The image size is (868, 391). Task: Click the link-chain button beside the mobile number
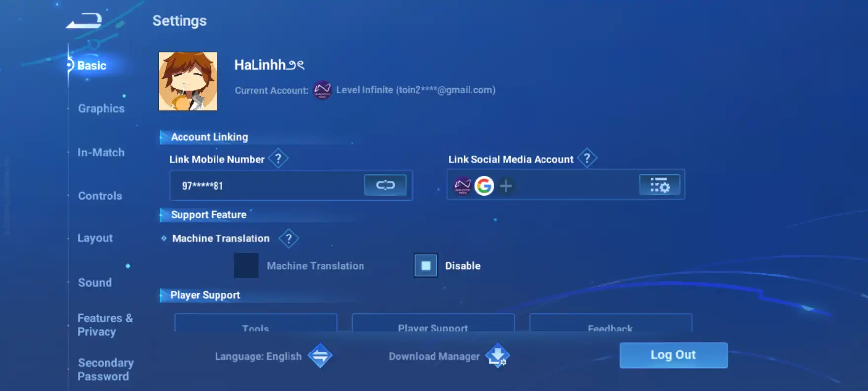pyautogui.click(x=385, y=185)
